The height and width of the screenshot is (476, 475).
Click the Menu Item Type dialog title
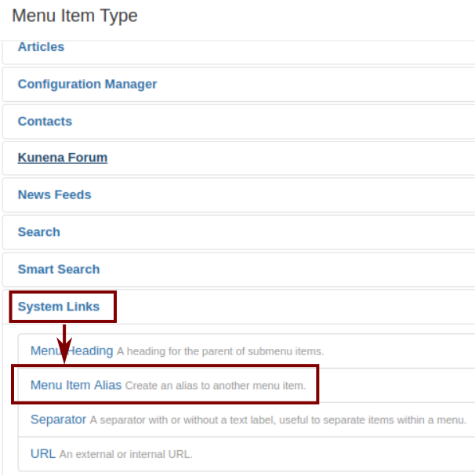click(74, 16)
